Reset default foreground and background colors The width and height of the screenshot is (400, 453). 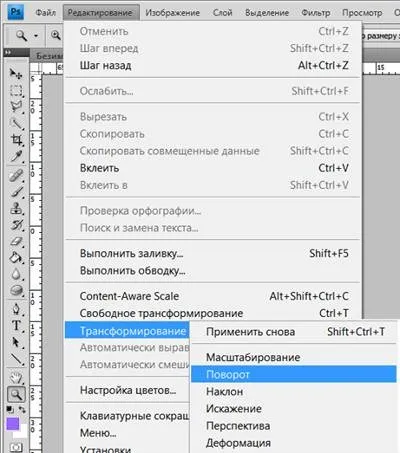[x=10, y=409]
